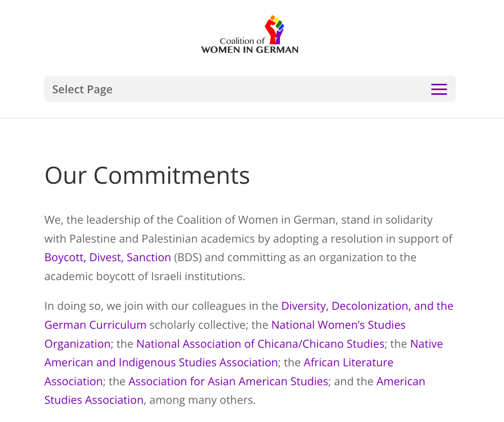Viewport: 504px width, 422px height.
Task: Open the hamburger menu icon
Action: click(x=439, y=89)
